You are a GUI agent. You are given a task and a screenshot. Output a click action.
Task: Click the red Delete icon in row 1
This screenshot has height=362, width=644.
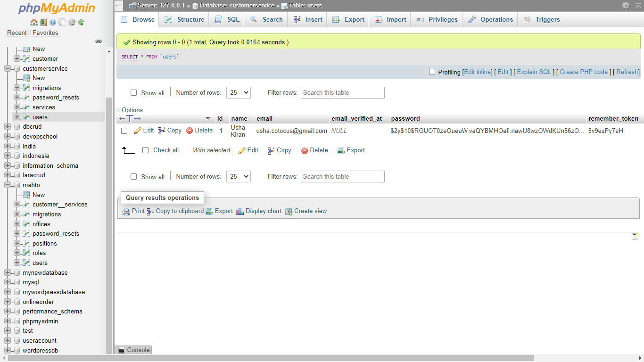[x=190, y=131]
